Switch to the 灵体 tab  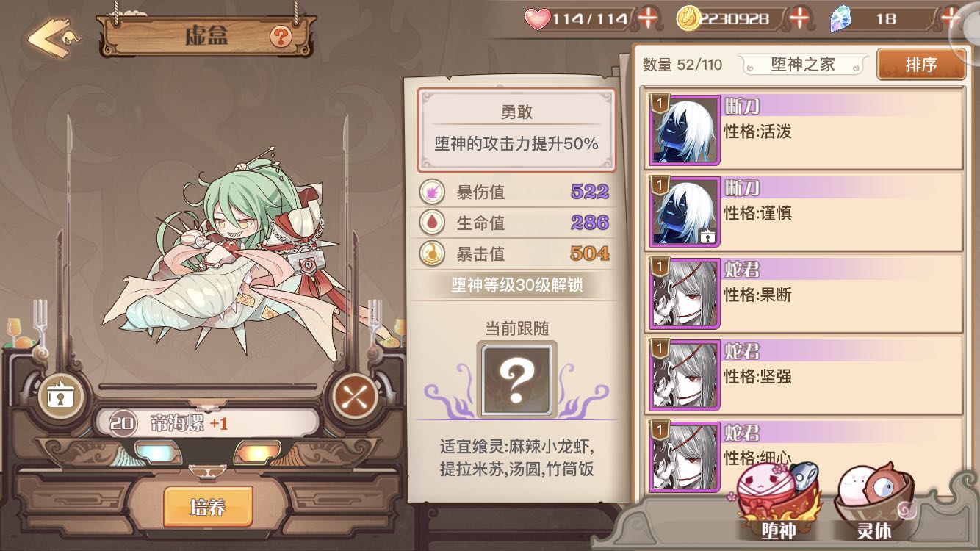tap(876, 501)
